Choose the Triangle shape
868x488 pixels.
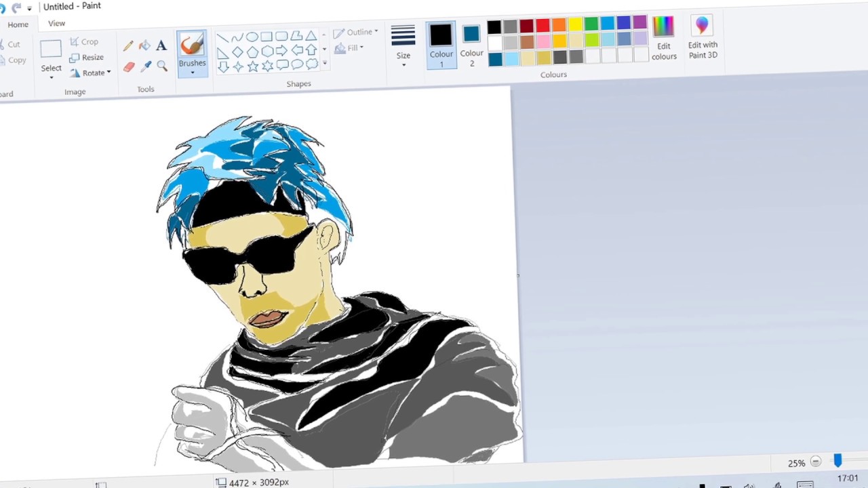[x=311, y=35]
